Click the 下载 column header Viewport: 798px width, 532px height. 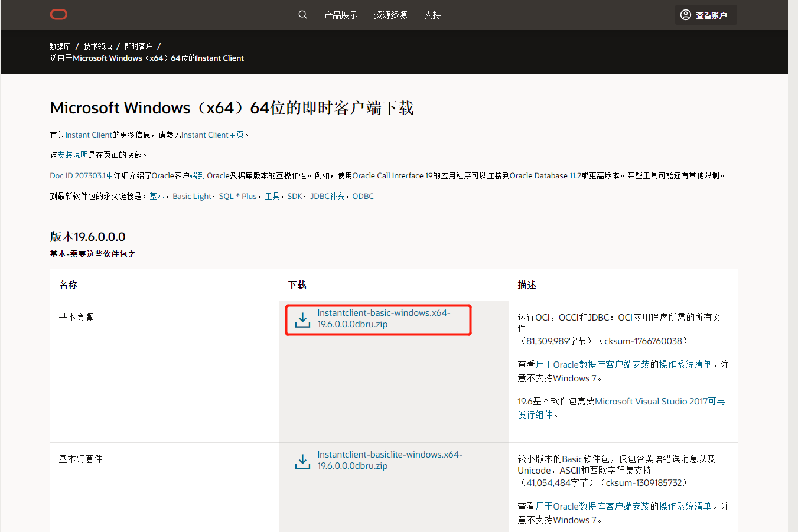point(297,285)
